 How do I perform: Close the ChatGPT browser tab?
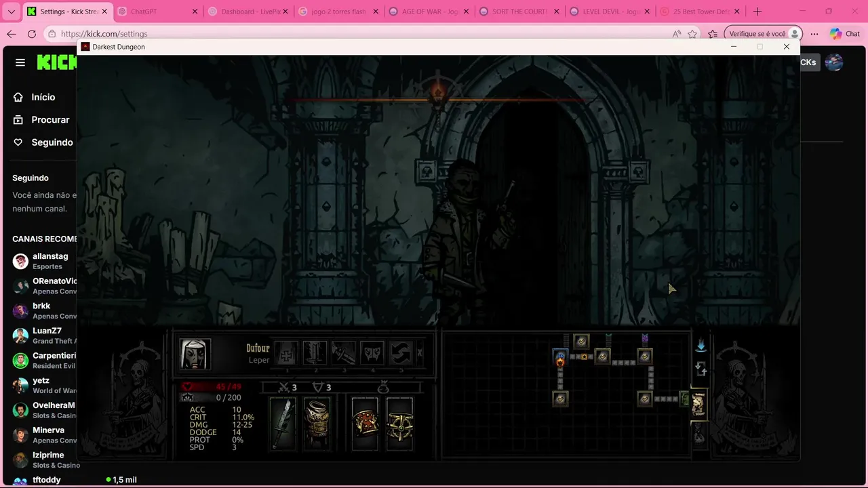195,12
